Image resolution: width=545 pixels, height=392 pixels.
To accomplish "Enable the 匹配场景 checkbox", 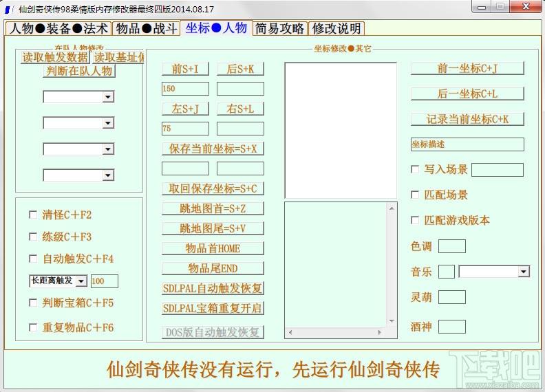I will pyautogui.click(x=415, y=195).
